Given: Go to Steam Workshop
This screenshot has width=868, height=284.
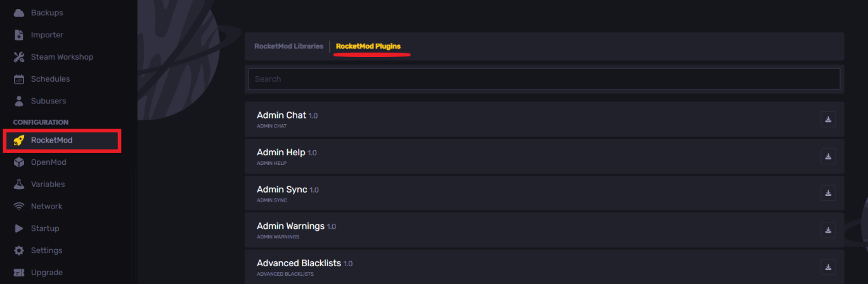Looking at the screenshot, I should tap(53, 57).
